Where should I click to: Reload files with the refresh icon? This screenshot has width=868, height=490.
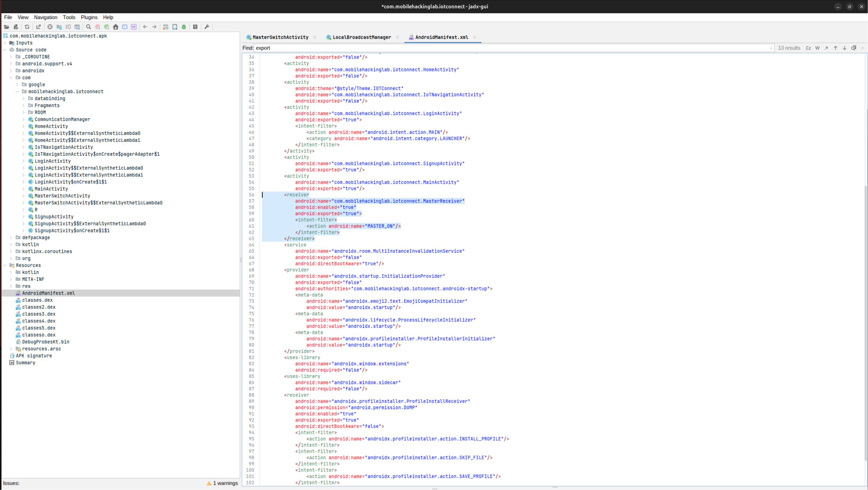tap(27, 27)
